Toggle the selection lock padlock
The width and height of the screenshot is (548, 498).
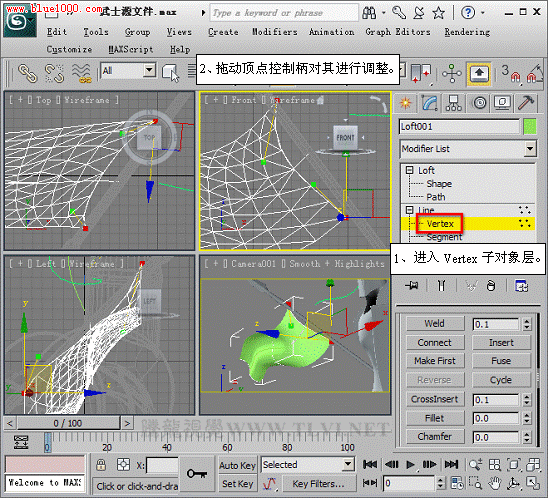pos(101,465)
